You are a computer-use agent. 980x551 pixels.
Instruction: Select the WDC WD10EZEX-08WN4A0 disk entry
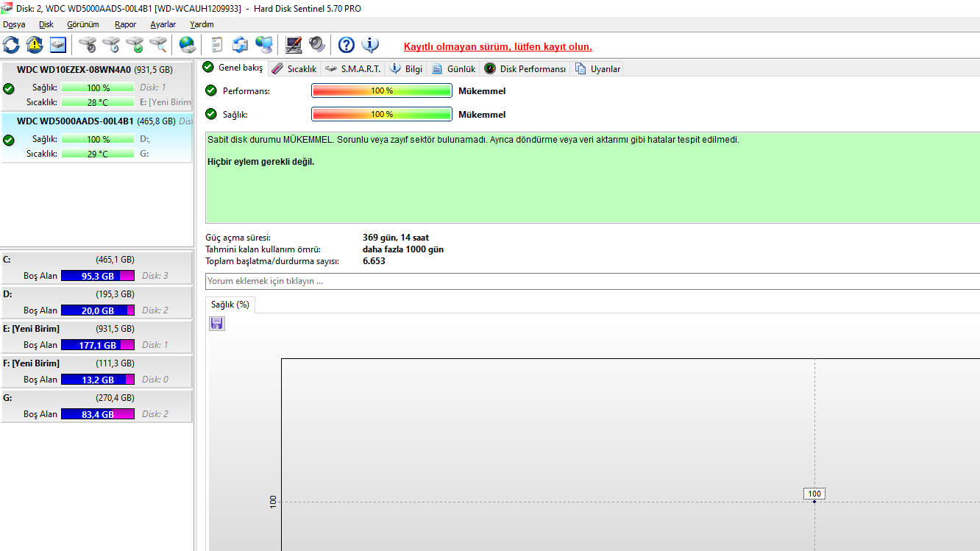(x=96, y=86)
